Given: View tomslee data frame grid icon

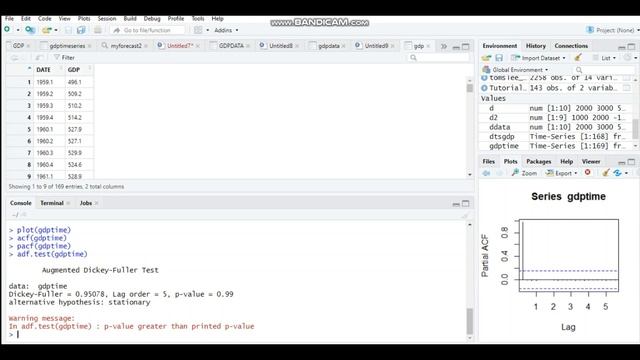Looking at the screenshot, I should [627, 78].
